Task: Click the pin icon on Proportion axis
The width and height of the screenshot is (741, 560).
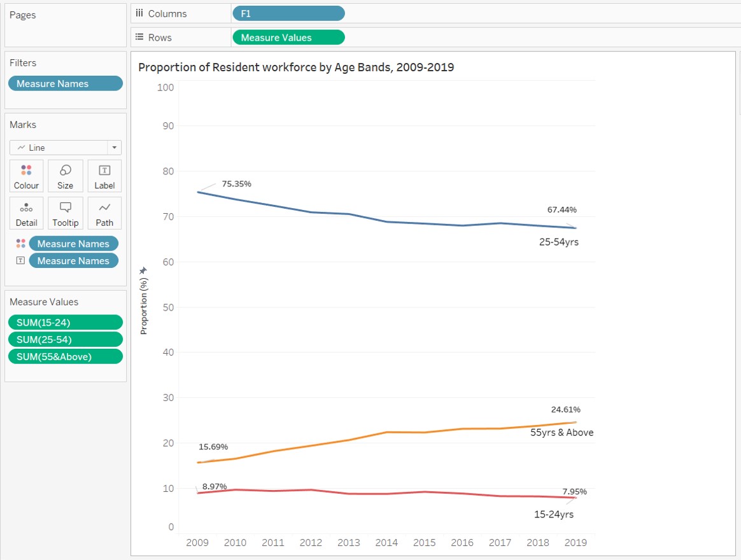Action: coord(143,270)
